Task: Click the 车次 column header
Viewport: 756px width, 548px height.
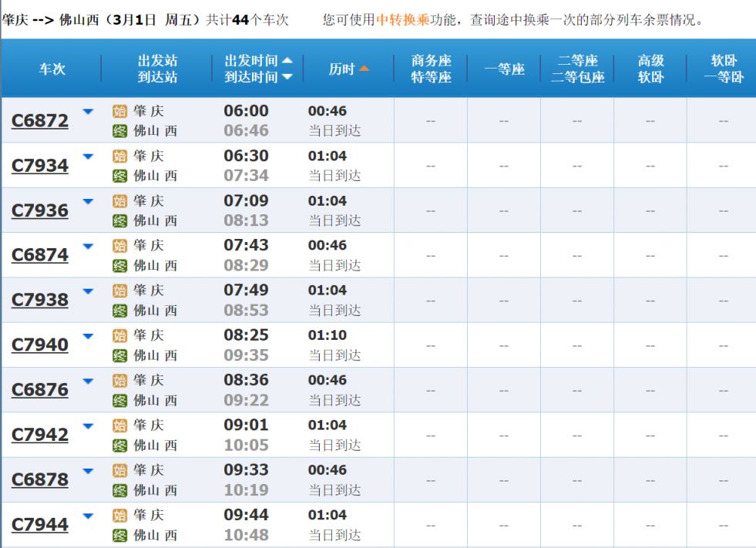Action: coord(52,69)
